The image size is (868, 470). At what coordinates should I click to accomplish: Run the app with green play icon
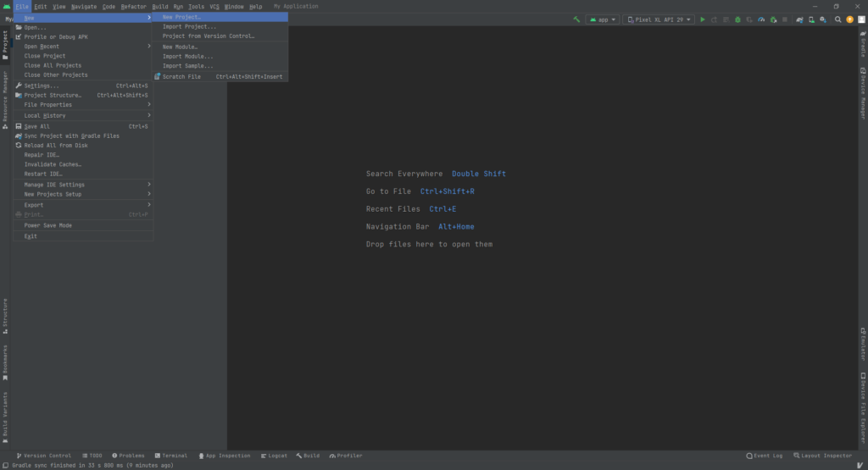coord(703,19)
